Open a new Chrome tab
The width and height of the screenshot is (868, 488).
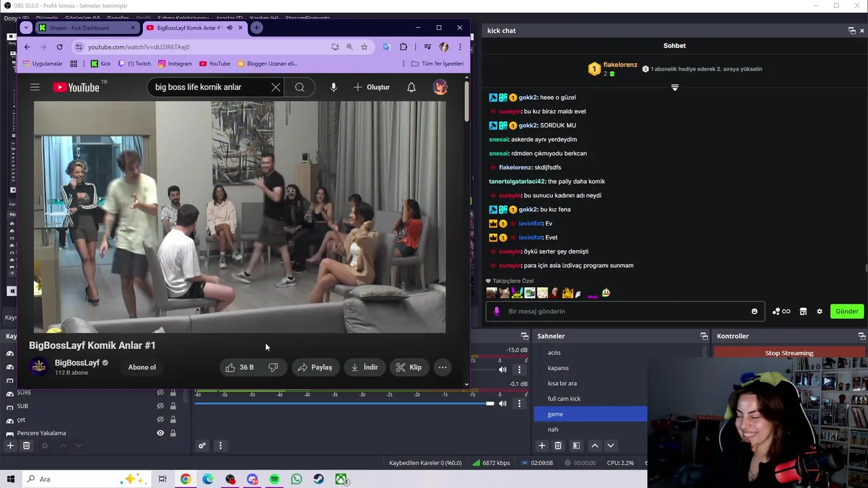tap(256, 28)
